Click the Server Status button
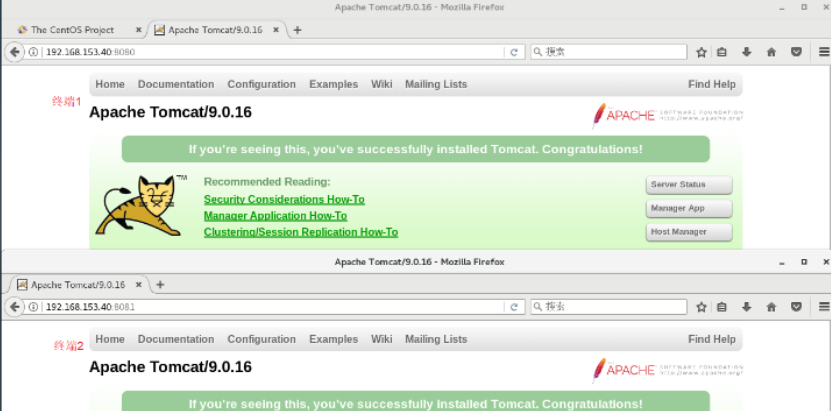The image size is (831, 411). (x=689, y=185)
